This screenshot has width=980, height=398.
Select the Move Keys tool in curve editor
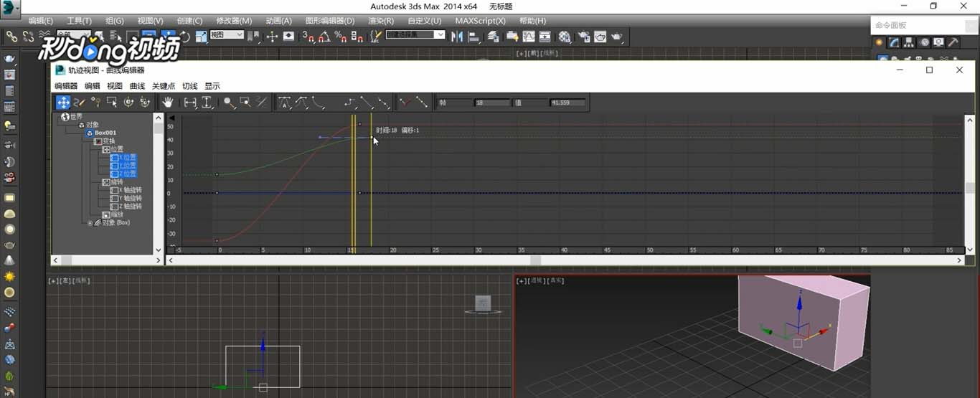pos(63,103)
